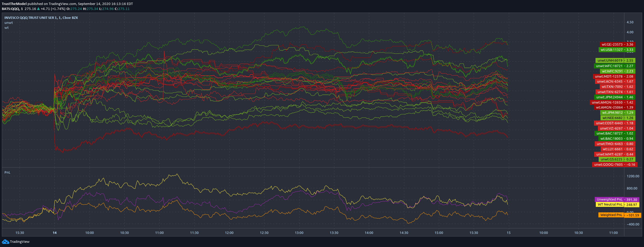644x247 pixels.
Task: Open the TrustTheModel author link
Action: pyautogui.click(x=14, y=4)
